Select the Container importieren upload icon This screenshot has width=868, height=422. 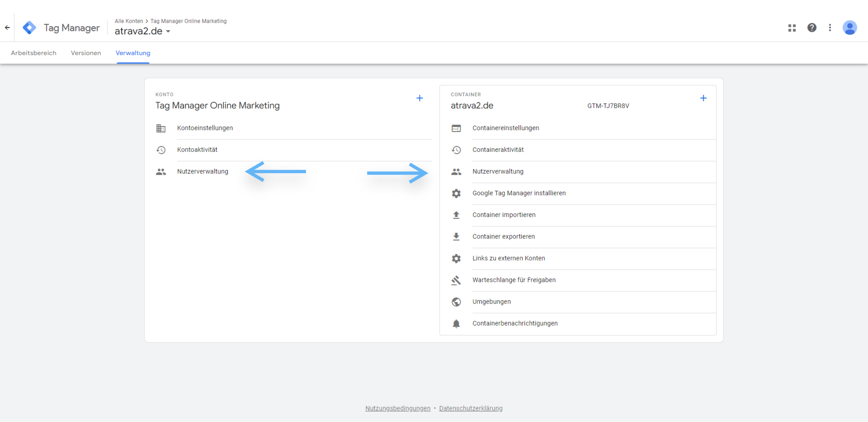tap(457, 215)
